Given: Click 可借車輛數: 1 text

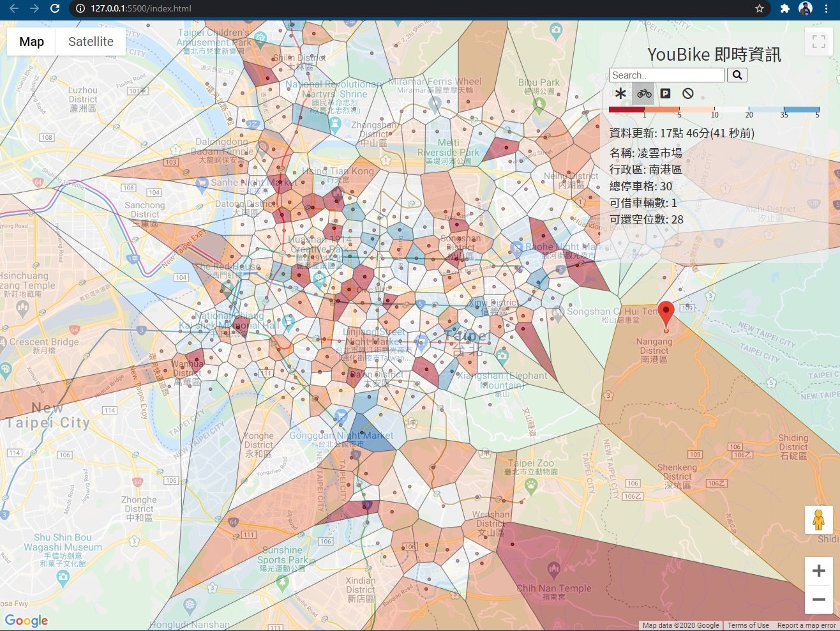Looking at the screenshot, I should (x=643, y=202).
